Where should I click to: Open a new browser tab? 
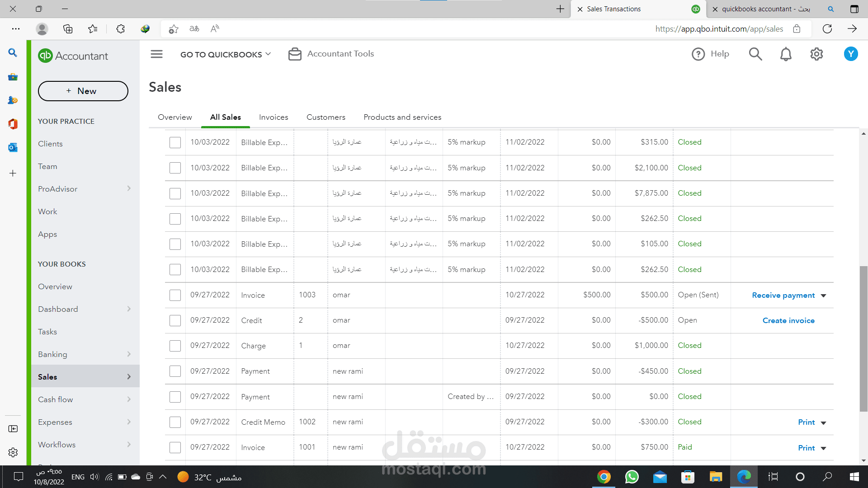point(560,9)
